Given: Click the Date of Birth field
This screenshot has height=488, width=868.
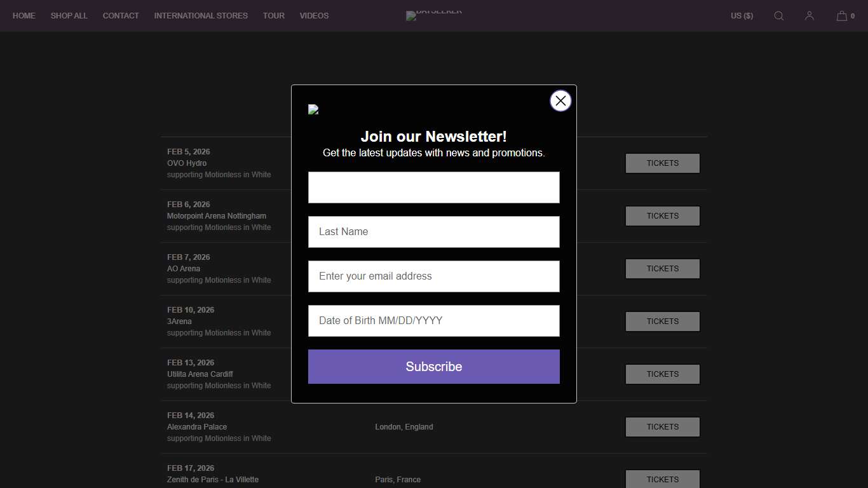Looking at the screenshot, I should (433, 321).
